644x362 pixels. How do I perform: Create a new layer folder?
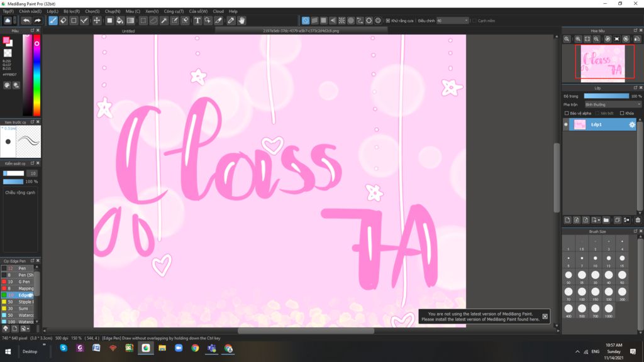606,221
